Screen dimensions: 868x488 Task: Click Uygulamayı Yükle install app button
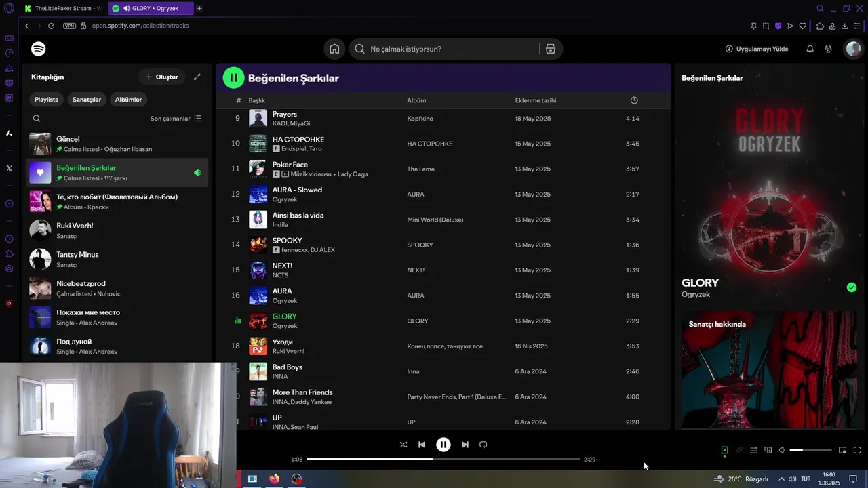tap(757, 49)
